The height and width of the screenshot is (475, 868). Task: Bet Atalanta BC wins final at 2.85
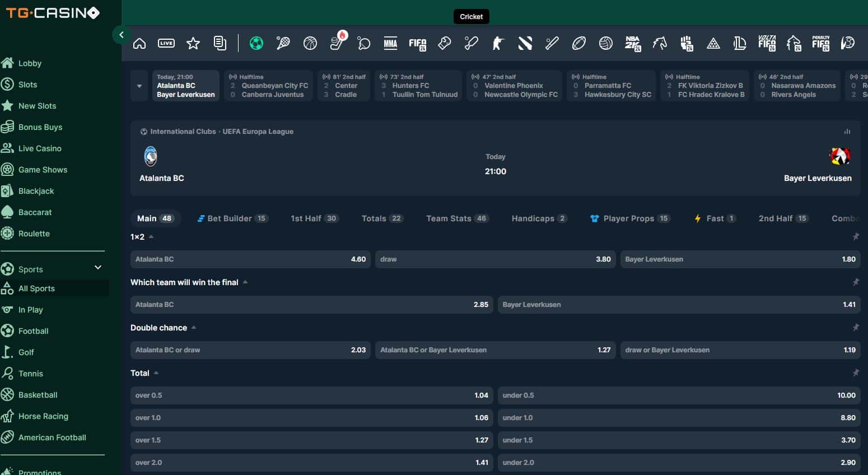(x=312, y=305)
